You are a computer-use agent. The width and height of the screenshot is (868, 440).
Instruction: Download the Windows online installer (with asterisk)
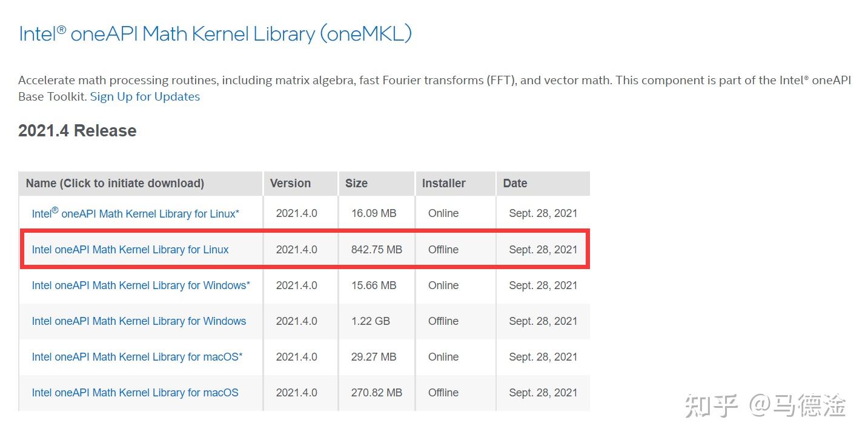click(x=141, y=285)
